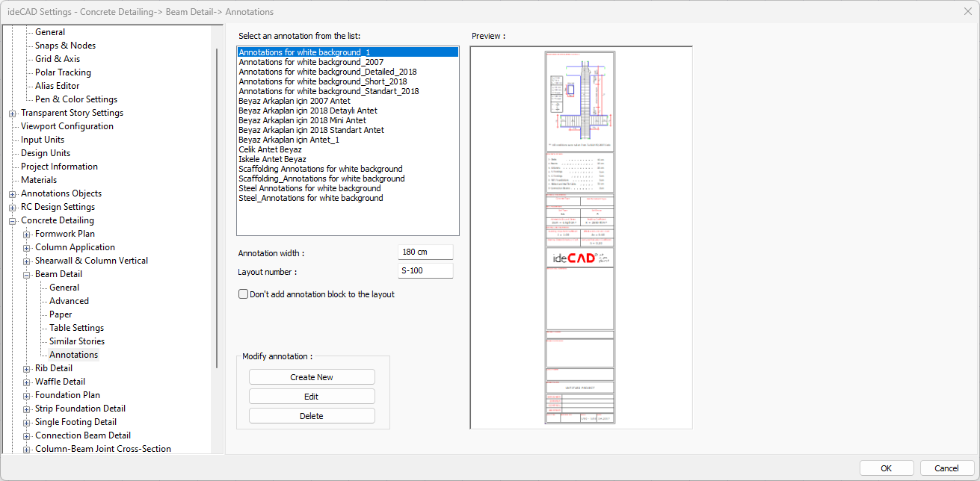Click the Annotation width input field

pyautogui.click(x=425, y=252)
